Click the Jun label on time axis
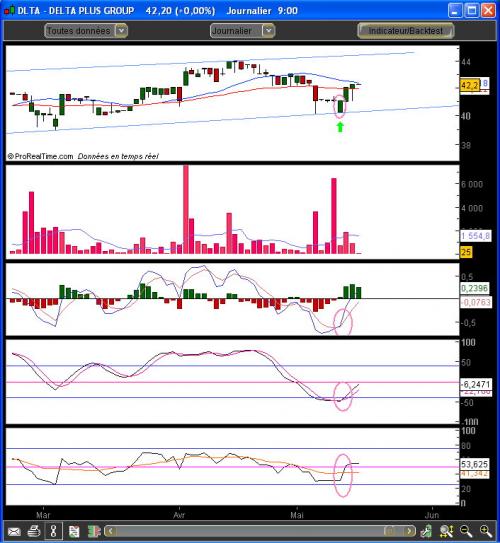 point(432,515)
